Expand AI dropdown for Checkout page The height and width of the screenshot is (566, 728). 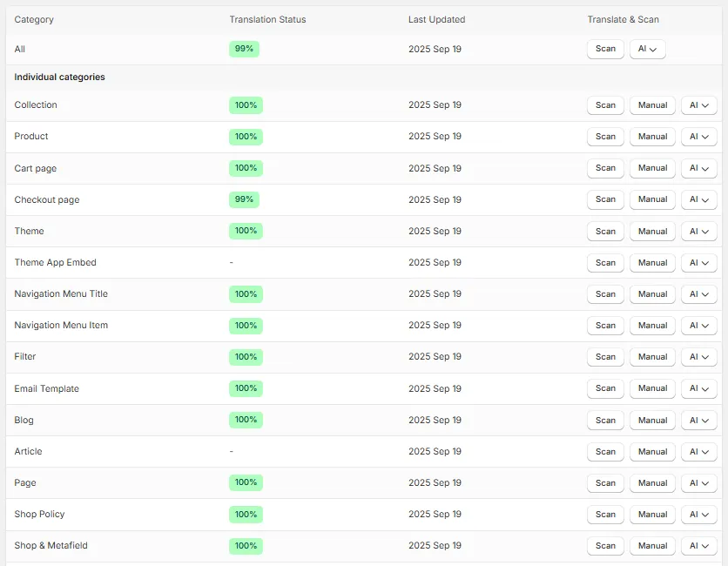tap(698, 199)
